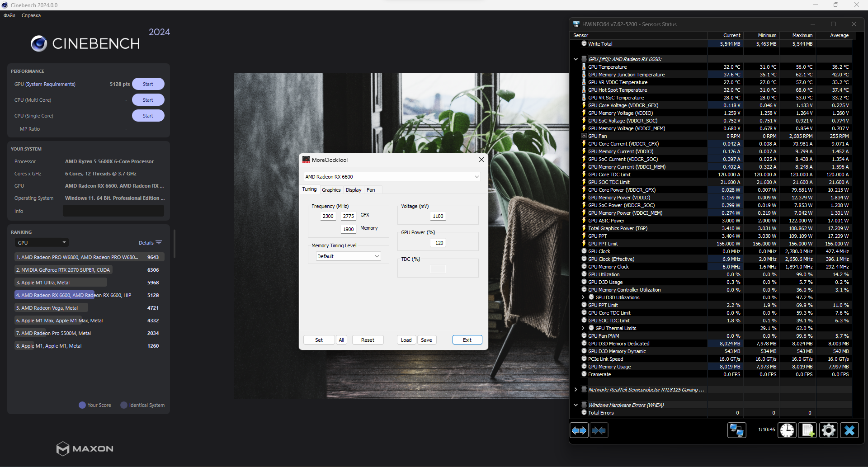This screenshot has width=868, height=467.
Task: Click the HWiNFO shrink-layout inward arrows button
Action: (599, 430)
